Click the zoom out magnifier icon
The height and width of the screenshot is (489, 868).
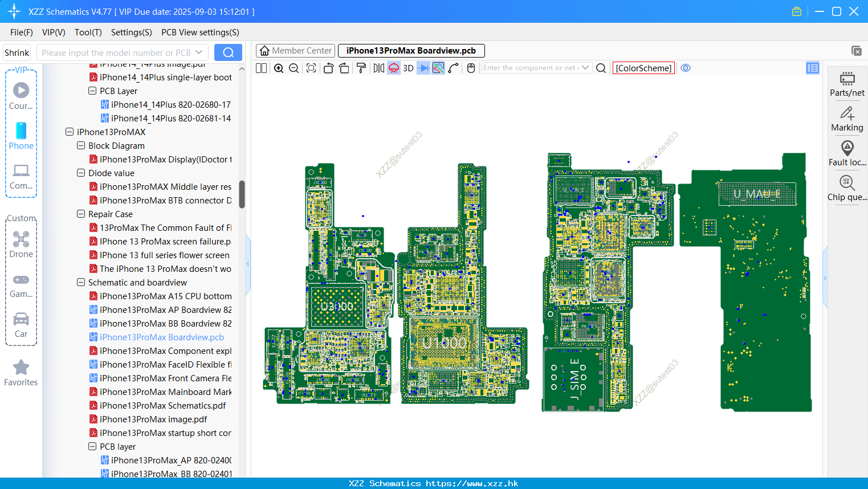pyautogui.click(x=294, y=68)
